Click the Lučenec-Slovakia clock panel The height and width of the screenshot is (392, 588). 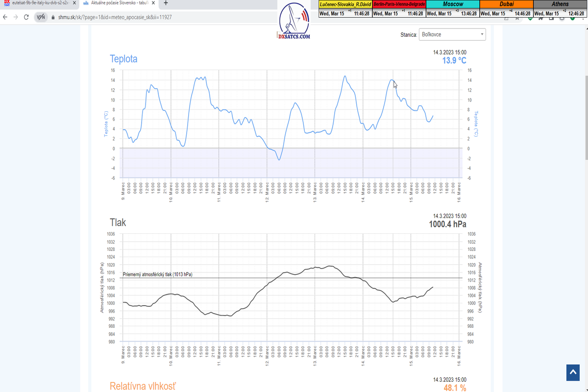click(345, 9)
